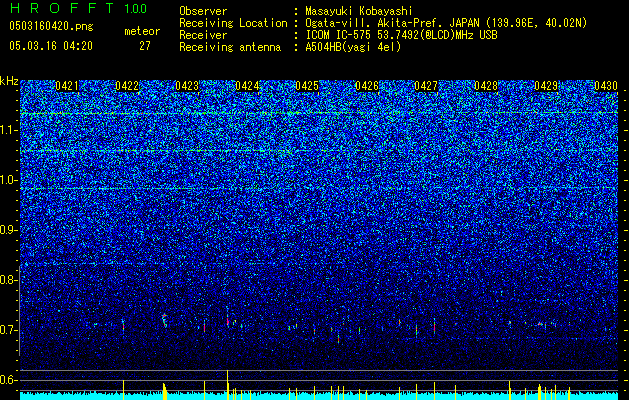Click frequency axis label 1.0
The height and width of the screenshot is (400, 629).
(x=8, y=180)
